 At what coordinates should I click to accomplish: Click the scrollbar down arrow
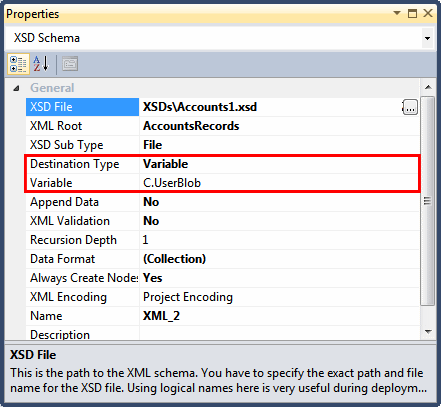428,332
